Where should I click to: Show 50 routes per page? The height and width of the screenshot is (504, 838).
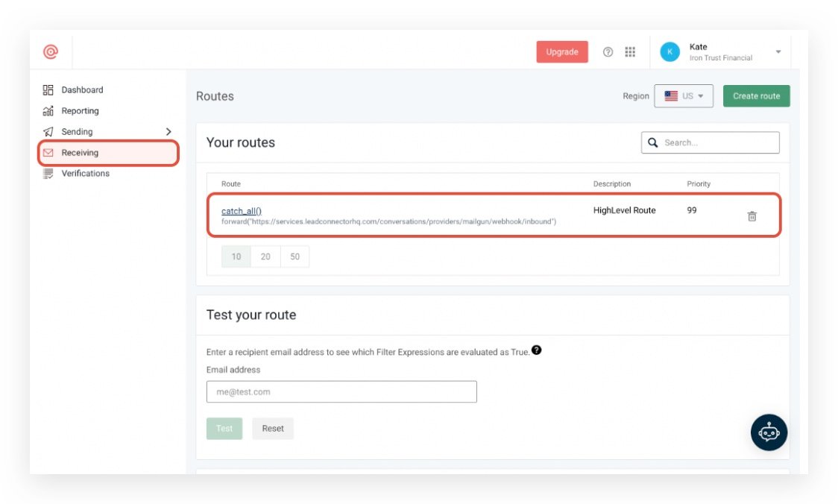click(294, 256)
